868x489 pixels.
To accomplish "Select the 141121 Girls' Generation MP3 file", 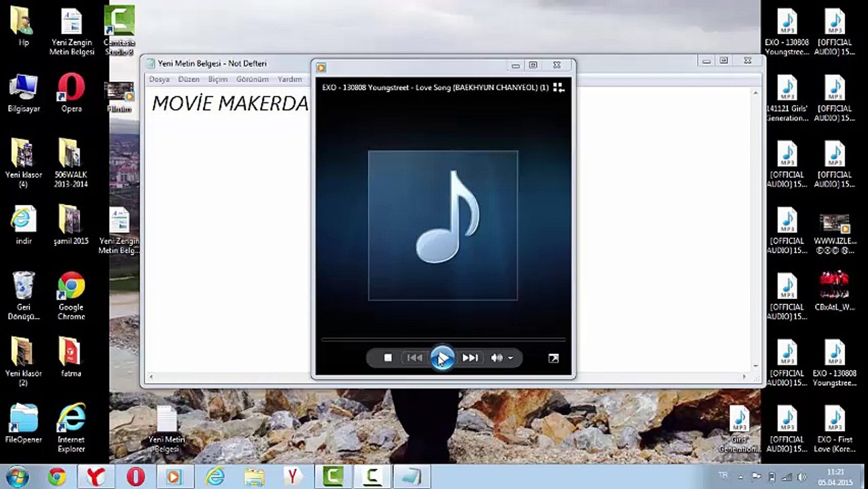I will [787, 98].
